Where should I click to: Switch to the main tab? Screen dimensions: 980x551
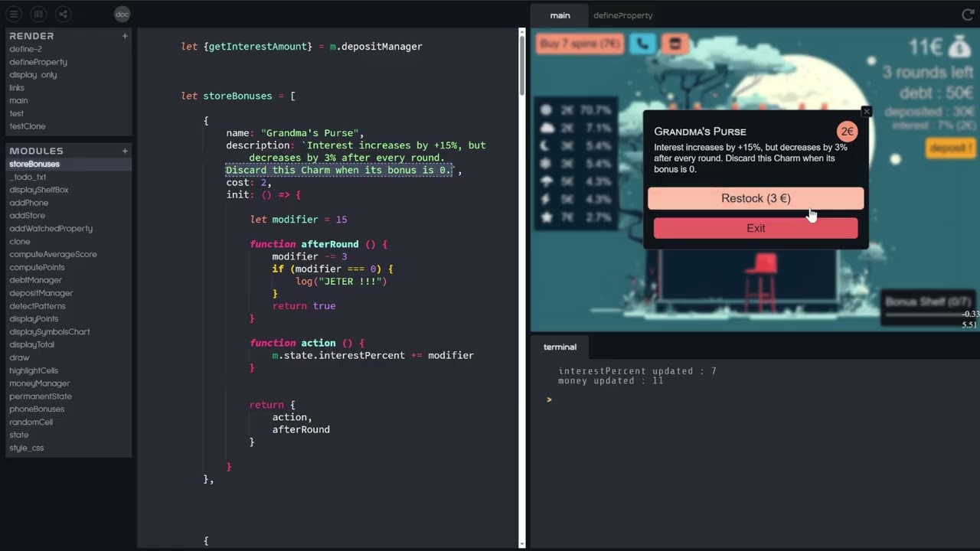coord(560,15)
